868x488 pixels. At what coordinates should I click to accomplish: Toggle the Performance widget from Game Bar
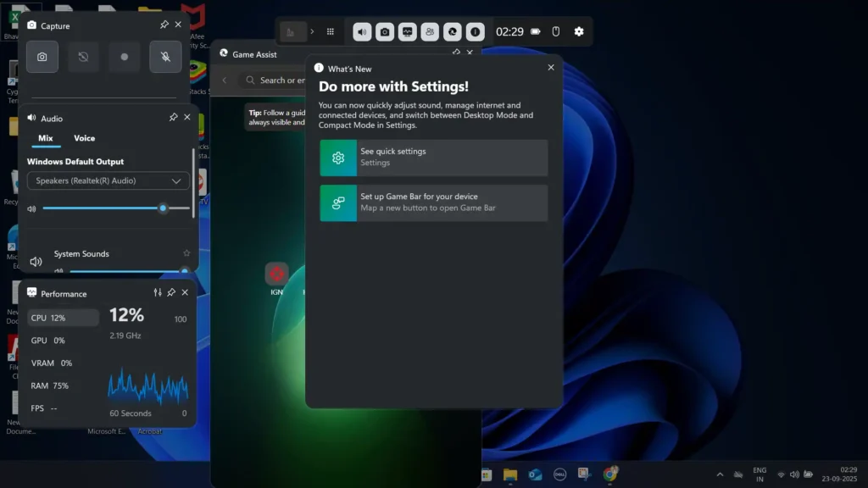pos(408,31)
